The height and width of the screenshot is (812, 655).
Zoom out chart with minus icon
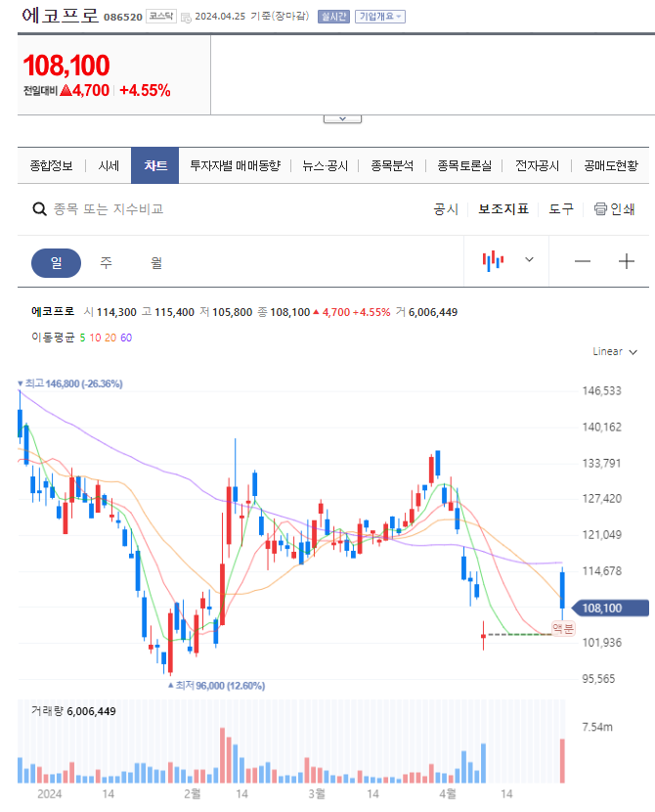[583, 261]
